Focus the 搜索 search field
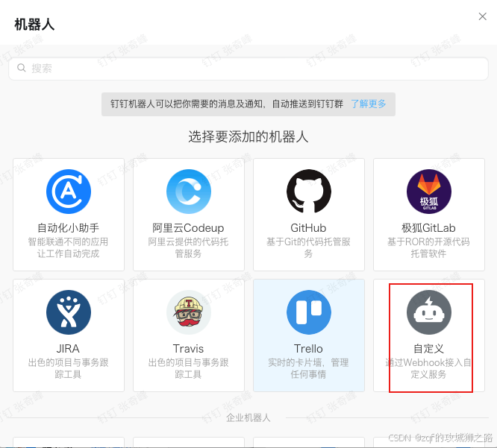The image size is (497, 448). tap(248, 69)
